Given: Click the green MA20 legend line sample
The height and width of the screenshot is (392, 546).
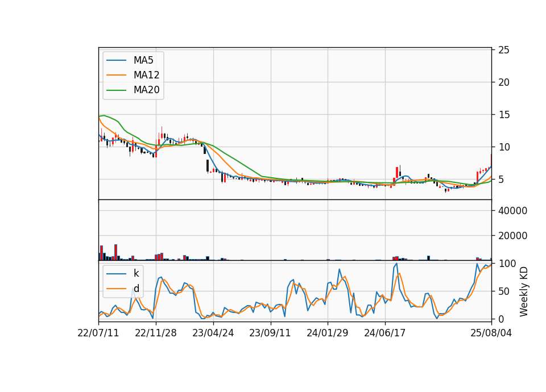Looking at the screenshot, I should coord(116,90).
